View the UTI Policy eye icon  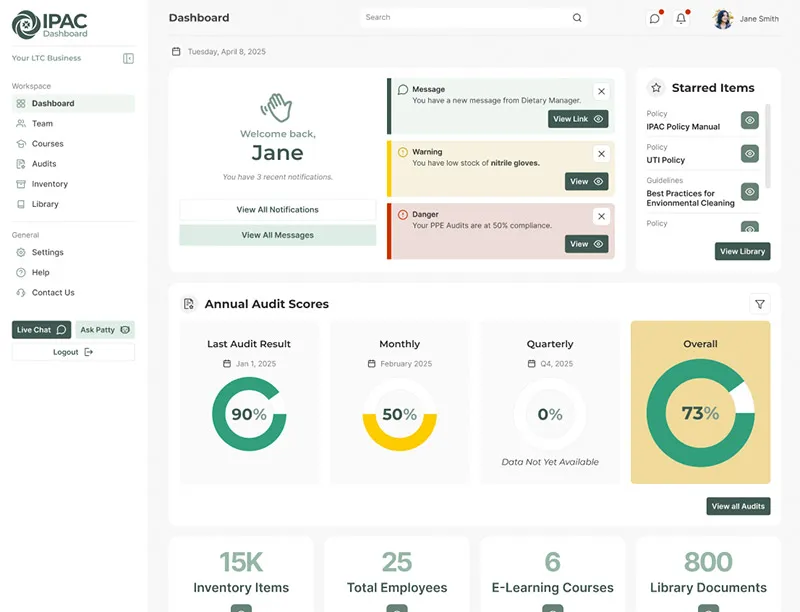point(749,154)
